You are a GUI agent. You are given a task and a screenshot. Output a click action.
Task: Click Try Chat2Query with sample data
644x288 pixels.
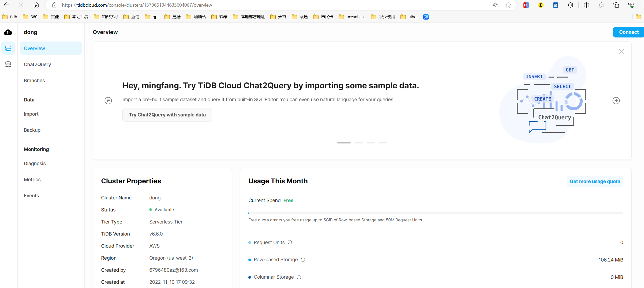pyautogui.click(x=167, y=115)
